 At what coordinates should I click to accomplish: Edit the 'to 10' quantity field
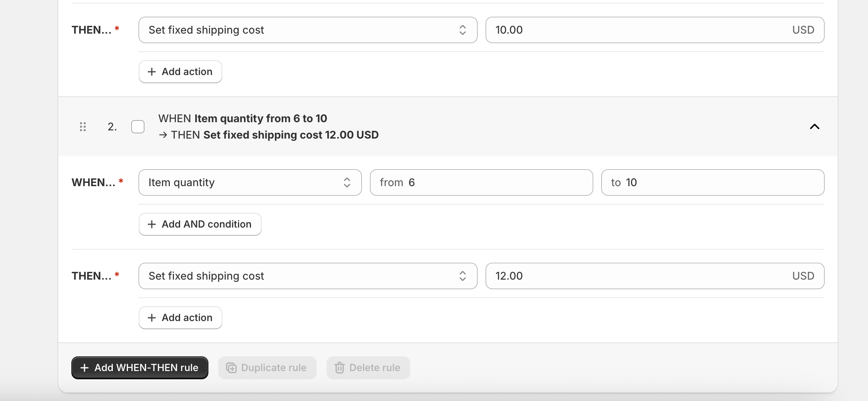pos(713,182)
